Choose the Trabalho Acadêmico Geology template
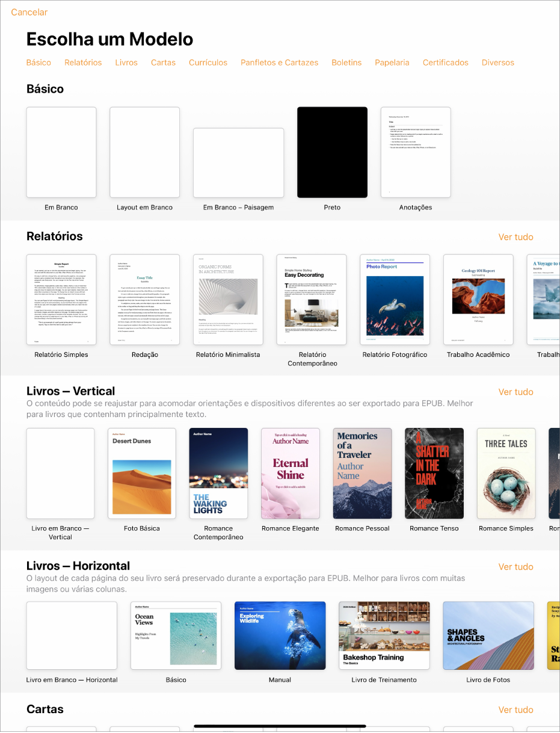 pos(478,300)
